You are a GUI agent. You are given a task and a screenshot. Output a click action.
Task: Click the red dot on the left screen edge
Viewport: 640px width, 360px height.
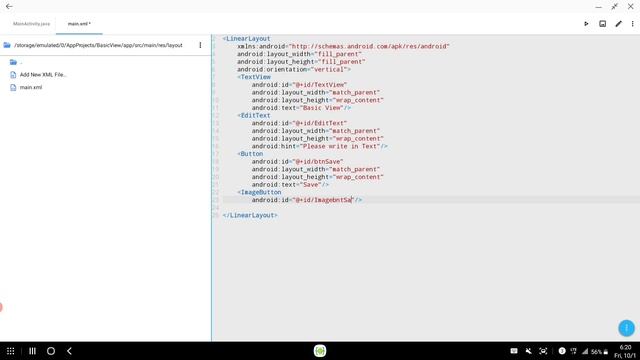[1, 307]
